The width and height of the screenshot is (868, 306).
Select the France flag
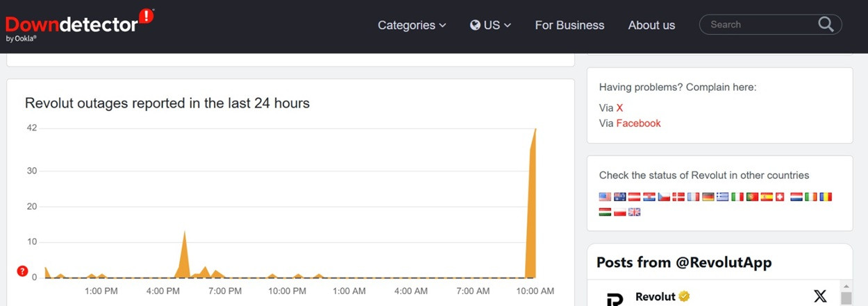coord(693,197)
